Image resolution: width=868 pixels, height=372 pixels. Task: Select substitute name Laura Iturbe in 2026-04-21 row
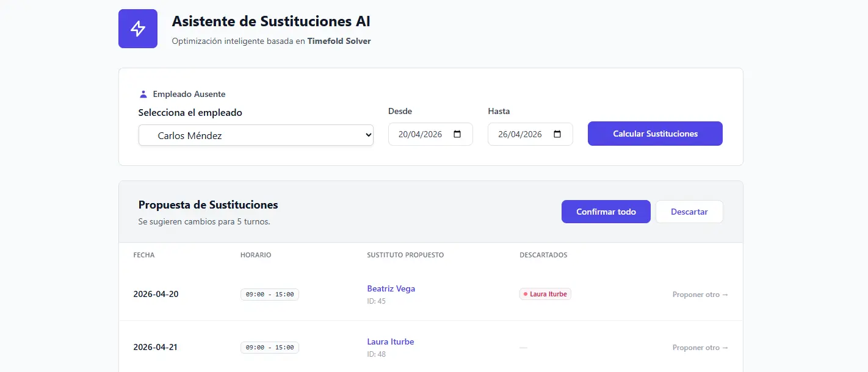[391, 342]
